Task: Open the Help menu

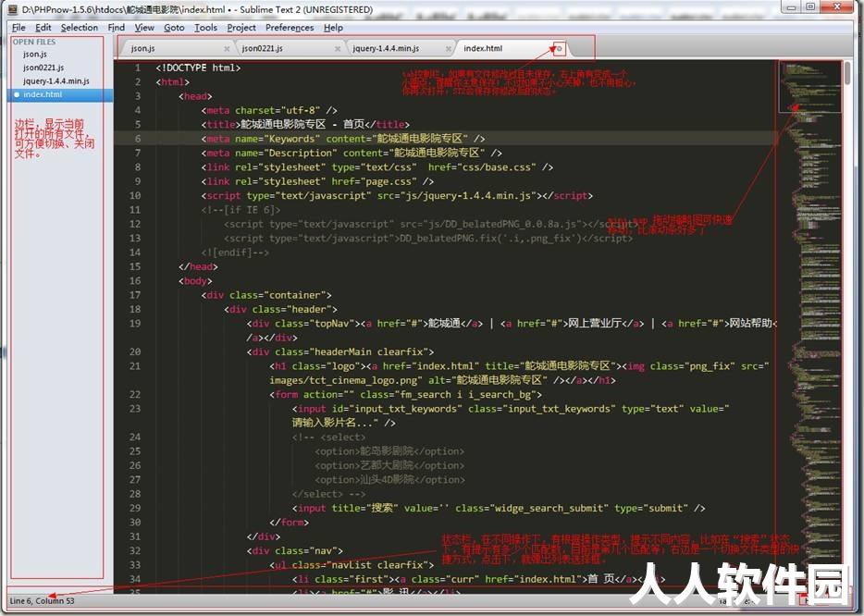Action: [333, 28]
